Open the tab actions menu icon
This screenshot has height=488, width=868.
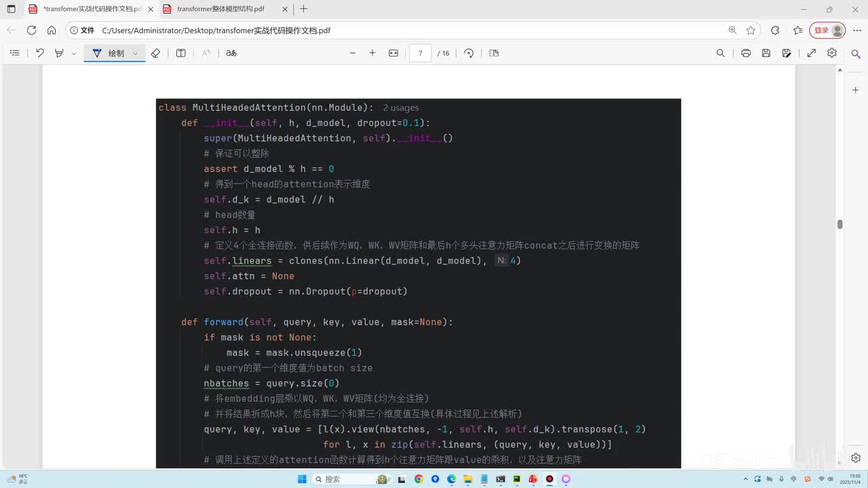coord(11,9)
